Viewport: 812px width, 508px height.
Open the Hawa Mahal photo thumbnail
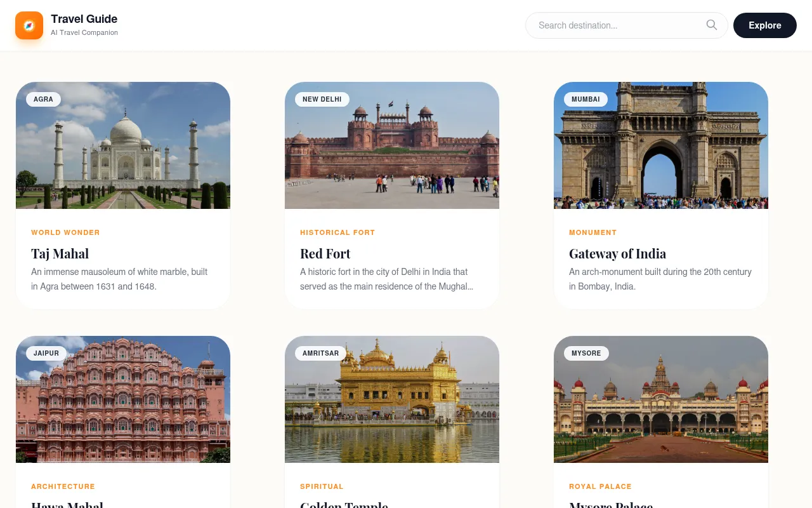[123, 399]
